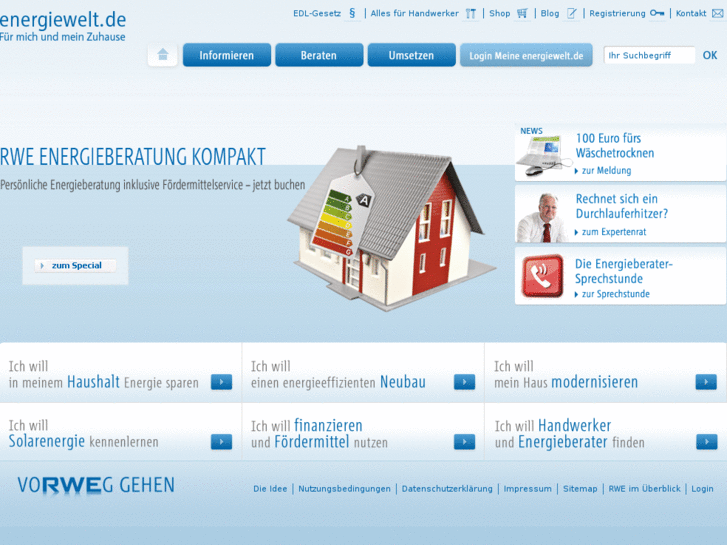This screenshot has width=727, height=545.
Task: Click arrow button for Handwerker und Energieberater
Action: pyautogui.click(x=707, y=442)
